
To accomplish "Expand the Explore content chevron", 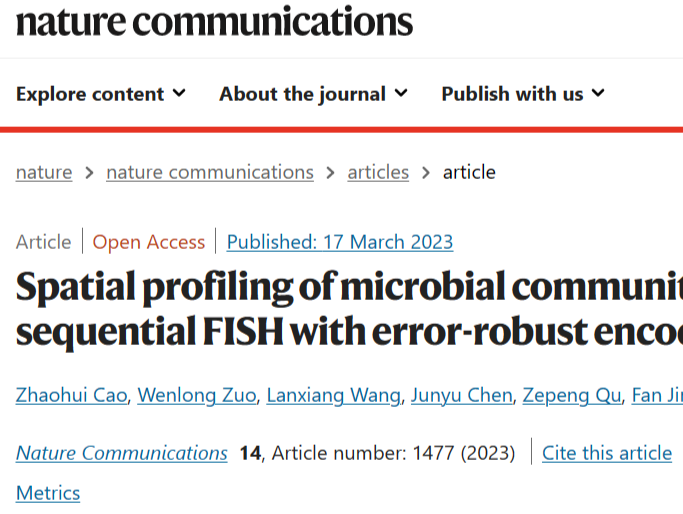I will 179,93.
